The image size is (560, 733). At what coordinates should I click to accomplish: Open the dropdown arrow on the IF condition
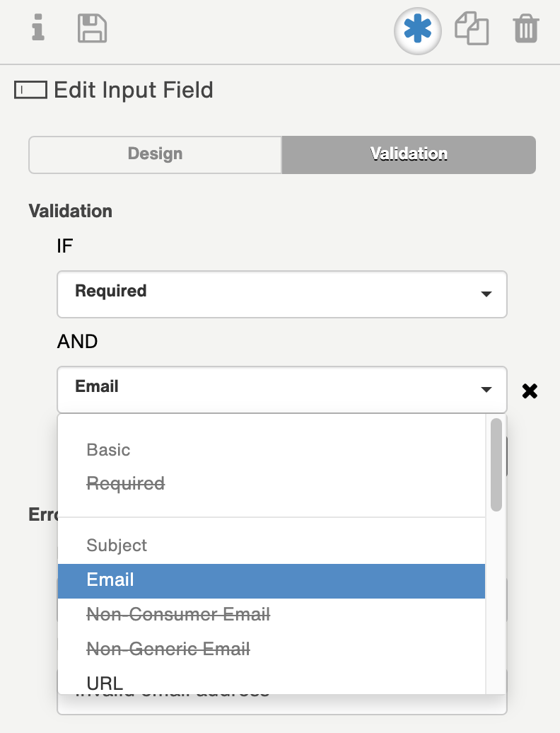tap(486, 294)
